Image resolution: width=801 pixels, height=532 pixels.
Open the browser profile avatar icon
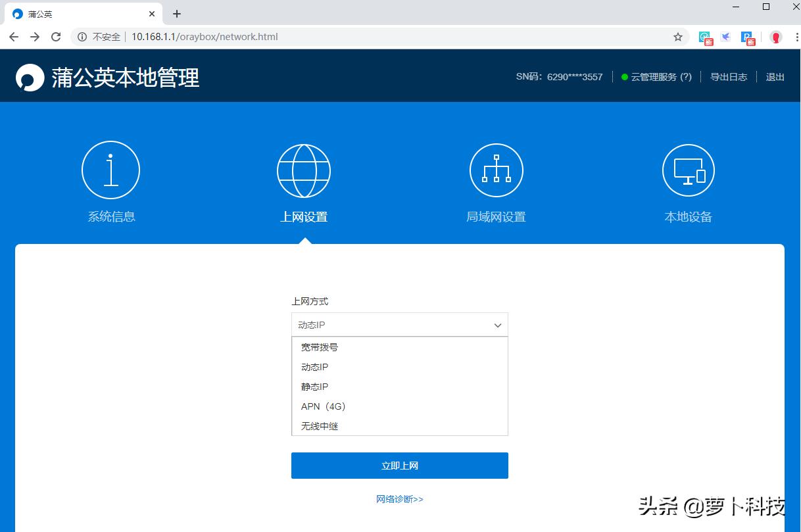(x=776, y=37)
